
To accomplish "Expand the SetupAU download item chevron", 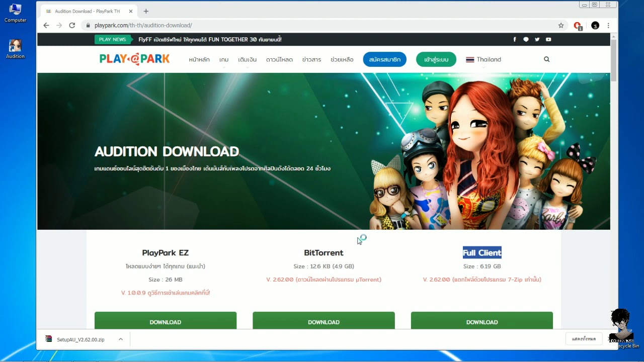I will click(x=121, y=339).
